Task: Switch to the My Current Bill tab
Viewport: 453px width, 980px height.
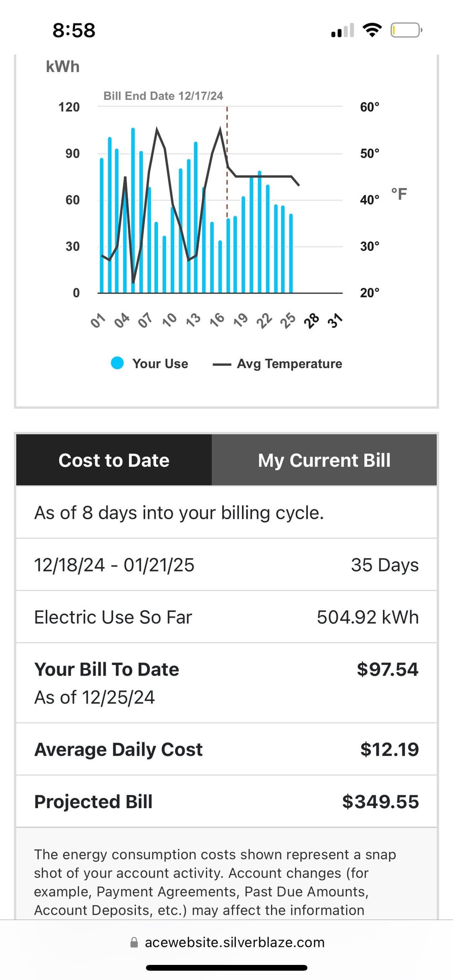Action: (x=324, y=460)
